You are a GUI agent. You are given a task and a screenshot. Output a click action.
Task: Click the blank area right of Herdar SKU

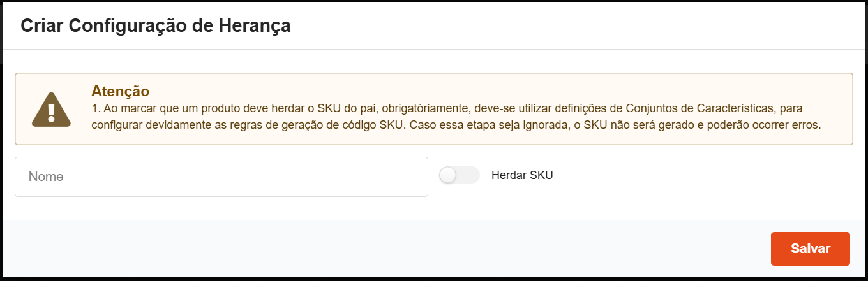(x=702, y=176)
